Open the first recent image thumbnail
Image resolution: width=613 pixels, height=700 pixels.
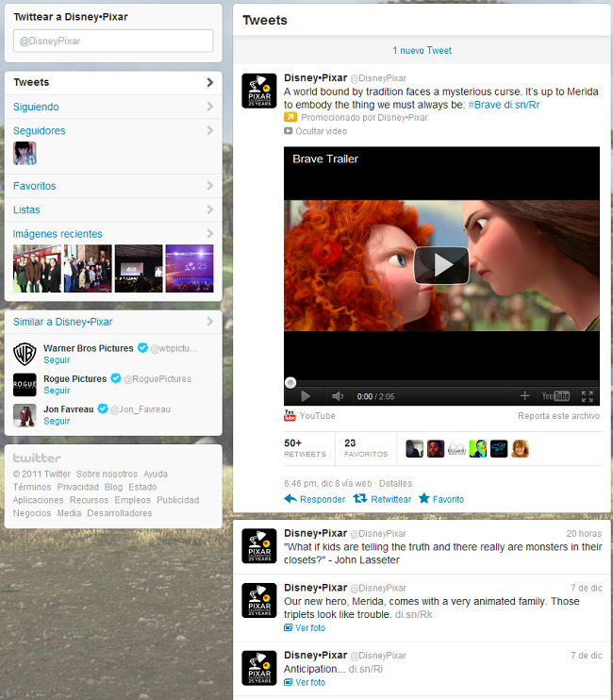pyautogui.click(x=37, y=268)
